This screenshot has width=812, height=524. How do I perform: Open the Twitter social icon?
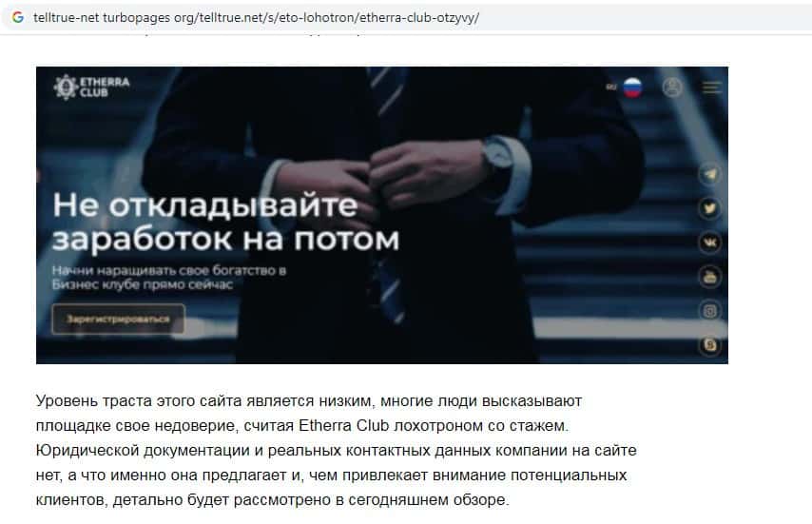pyautogui.click(x=710, y=208)
